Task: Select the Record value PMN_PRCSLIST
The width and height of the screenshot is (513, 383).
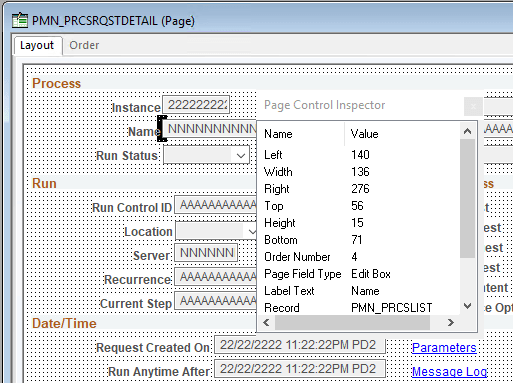Action: coord(392,308)
